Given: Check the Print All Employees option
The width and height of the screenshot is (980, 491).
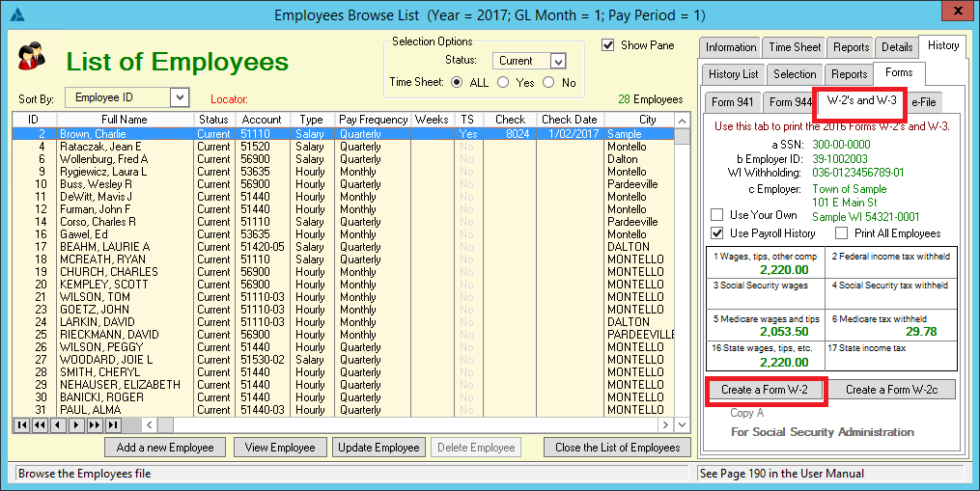Looking at the screenshot, I should point(842,233).
